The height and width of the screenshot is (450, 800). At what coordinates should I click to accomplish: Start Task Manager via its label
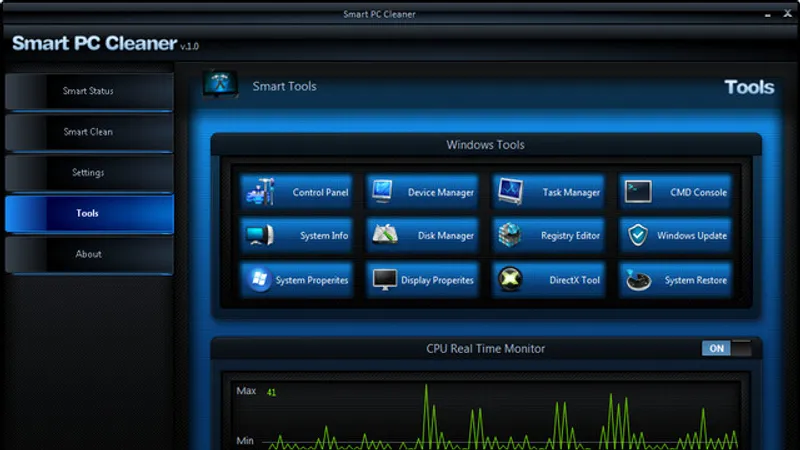pos(571,192)
